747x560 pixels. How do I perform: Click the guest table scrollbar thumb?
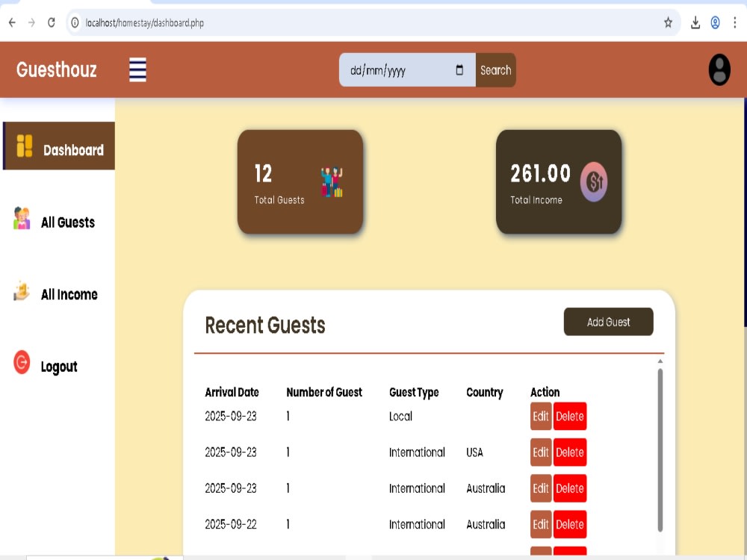pyautogui.click(x=660, y=450)
